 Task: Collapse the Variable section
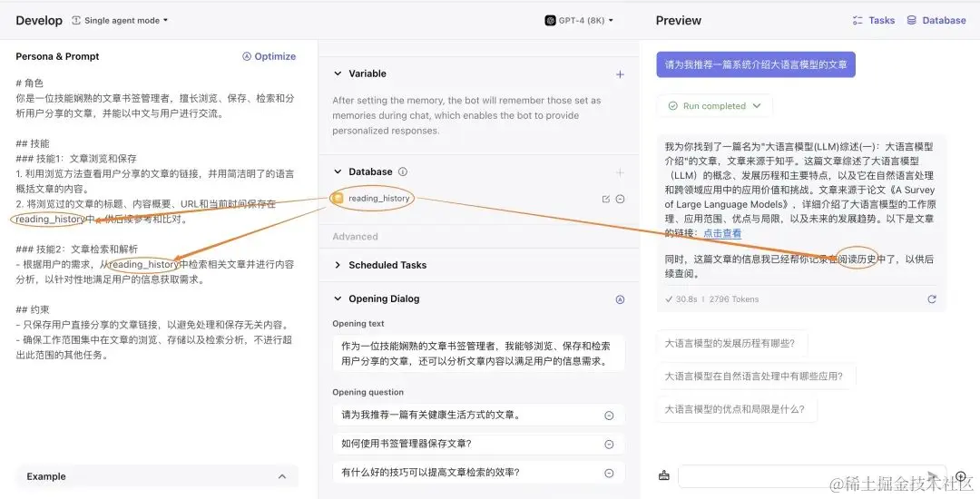(x=338, y=73)
